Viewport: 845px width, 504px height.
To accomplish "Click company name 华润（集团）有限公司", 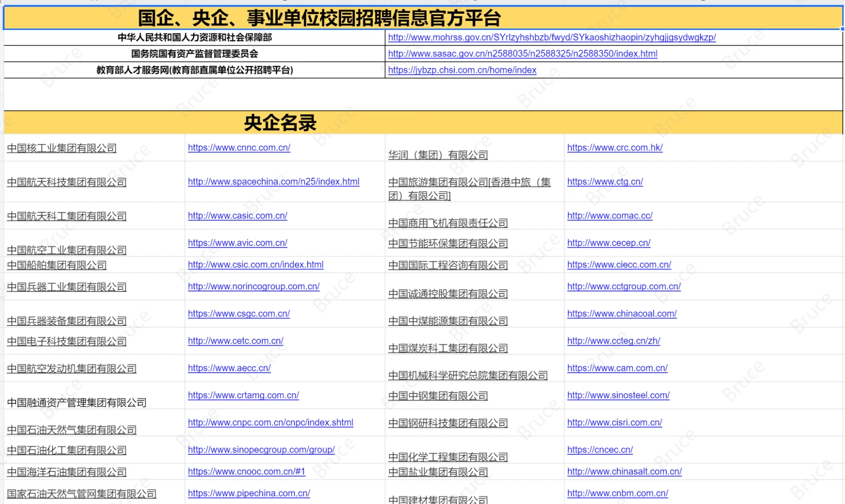I will pos(438,155).
